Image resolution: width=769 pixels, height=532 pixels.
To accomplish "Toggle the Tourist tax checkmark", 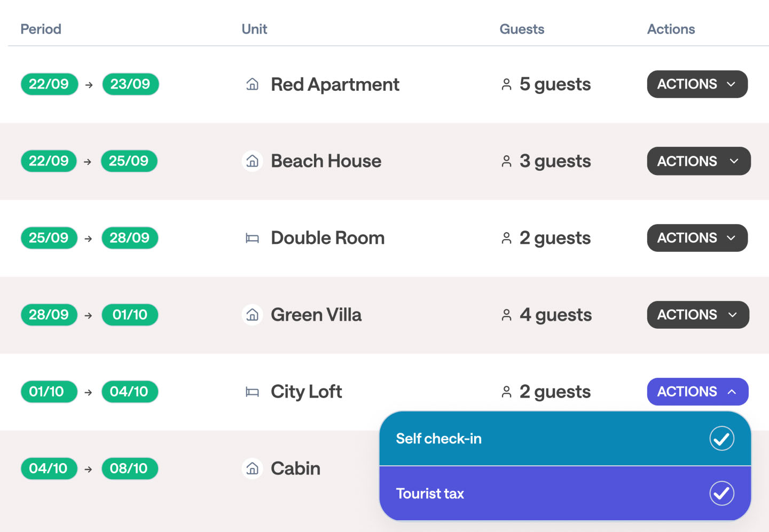I will (721, 494).
